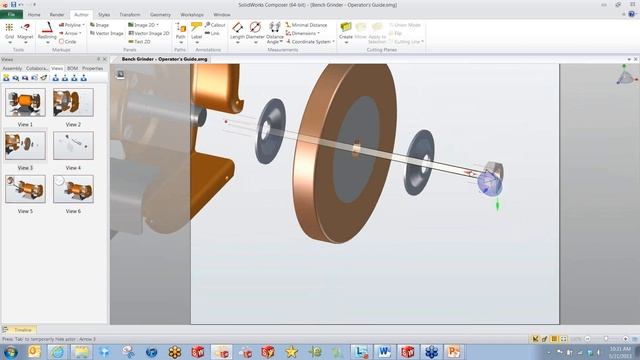Select the Length measurement tool
Image resolution: width=640 pixels, height=360 pixels.
coord(237,31)
